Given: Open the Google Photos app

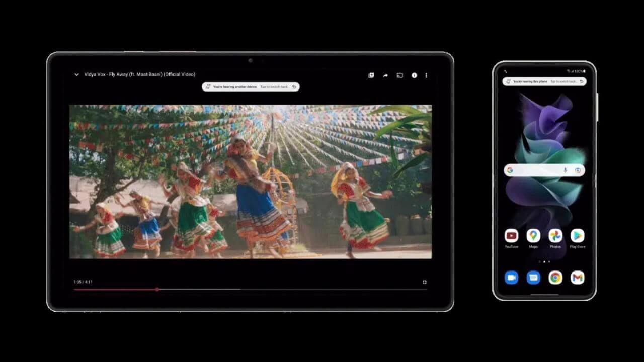Looking at the screenshot, I should coord(555,236).
